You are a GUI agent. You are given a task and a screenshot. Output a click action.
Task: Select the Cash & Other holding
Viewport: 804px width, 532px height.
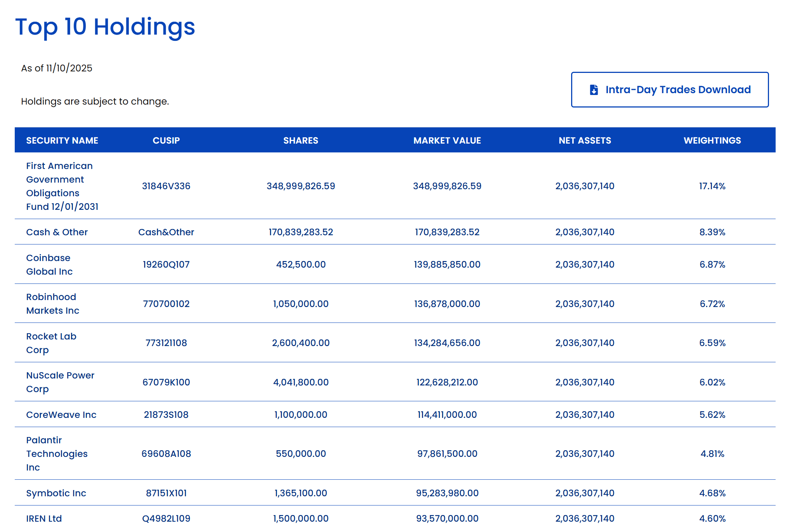click(x=57, y=232)
